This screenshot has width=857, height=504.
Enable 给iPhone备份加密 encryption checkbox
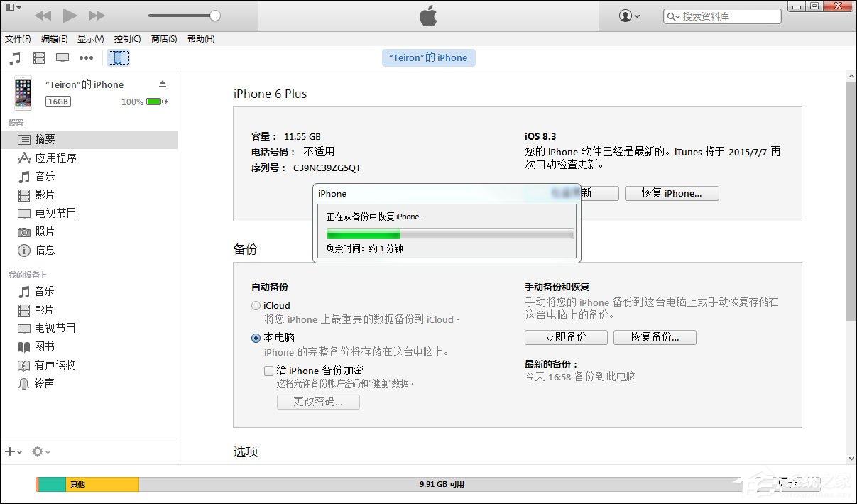(x=269, y=371)
